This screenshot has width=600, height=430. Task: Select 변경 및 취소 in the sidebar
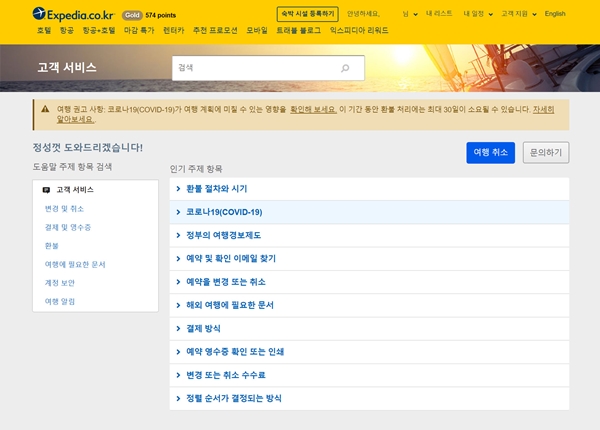point(65,208)
